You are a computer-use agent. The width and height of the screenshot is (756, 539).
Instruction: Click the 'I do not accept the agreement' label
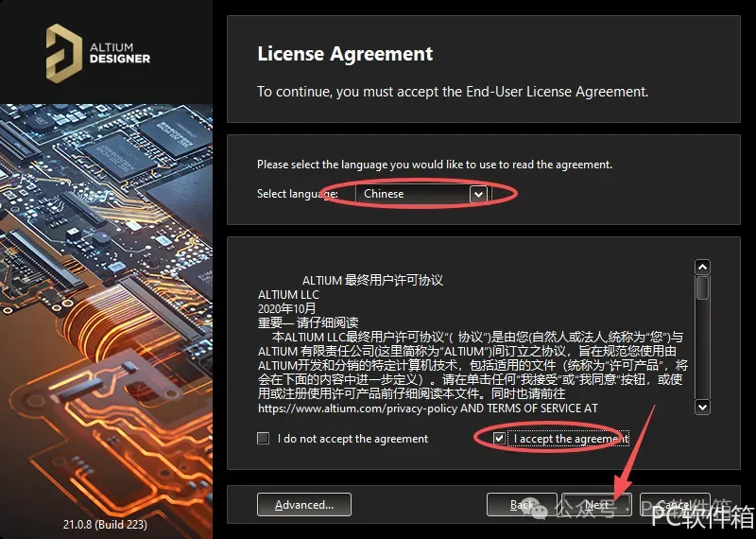click(x=352, y=439)
